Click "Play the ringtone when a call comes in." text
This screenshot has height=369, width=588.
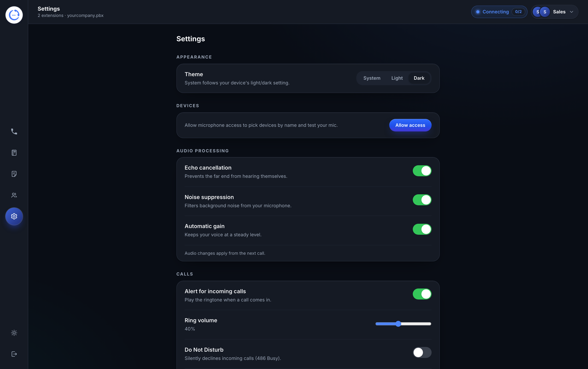(228, 300)
